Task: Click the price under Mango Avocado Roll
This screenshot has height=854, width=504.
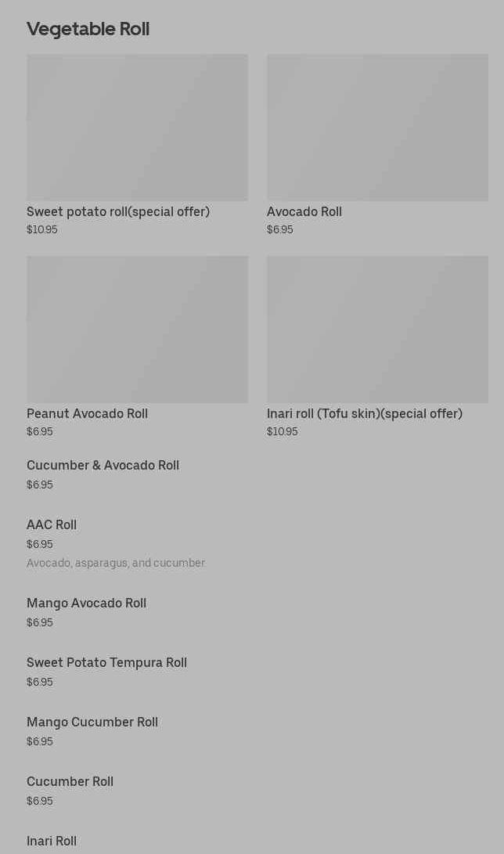Action: pos(40,623)
